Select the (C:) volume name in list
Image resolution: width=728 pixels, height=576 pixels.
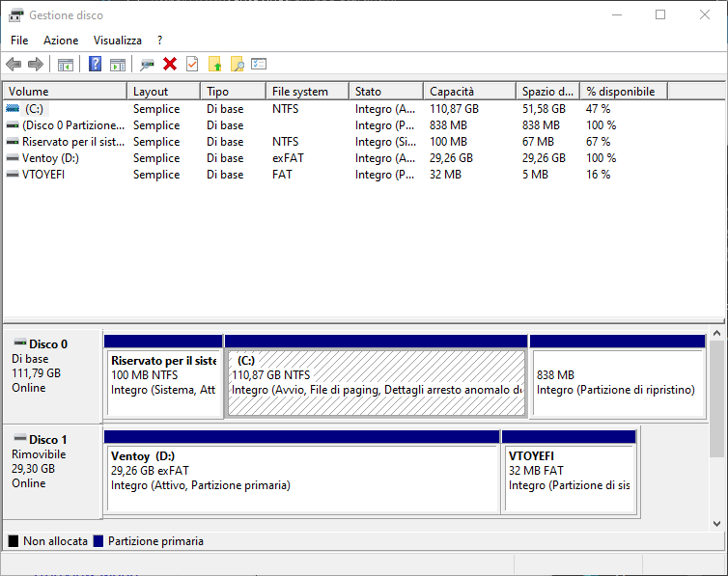35,109
